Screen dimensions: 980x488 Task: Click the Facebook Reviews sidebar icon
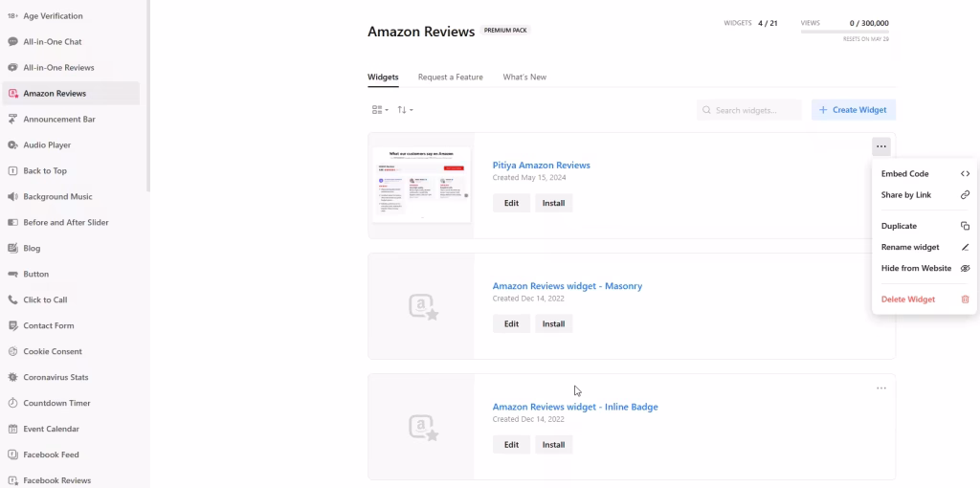point(12,480)
